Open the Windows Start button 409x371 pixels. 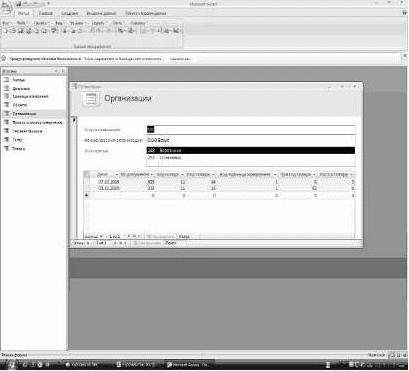pos(10,365)
